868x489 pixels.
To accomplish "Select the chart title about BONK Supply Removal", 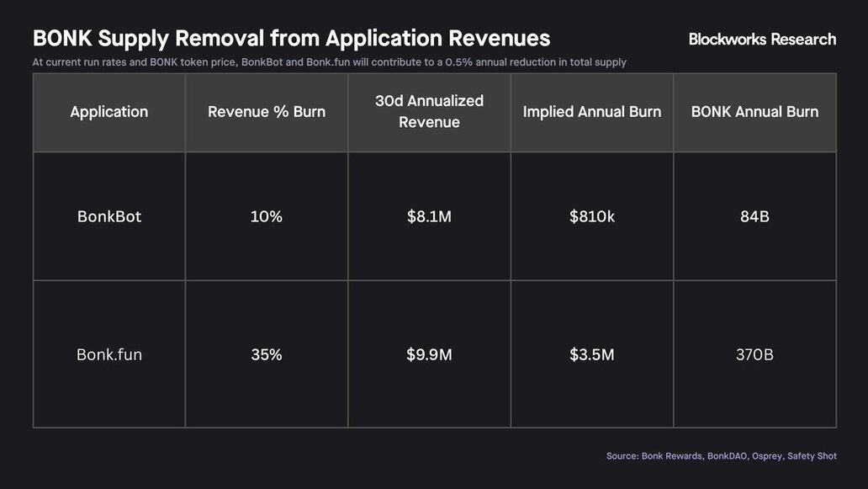I will (291, 38).
